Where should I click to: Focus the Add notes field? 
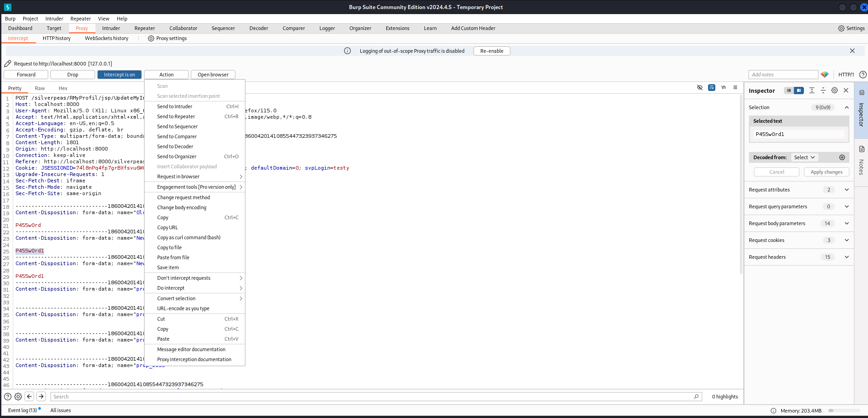coord(783,75)
